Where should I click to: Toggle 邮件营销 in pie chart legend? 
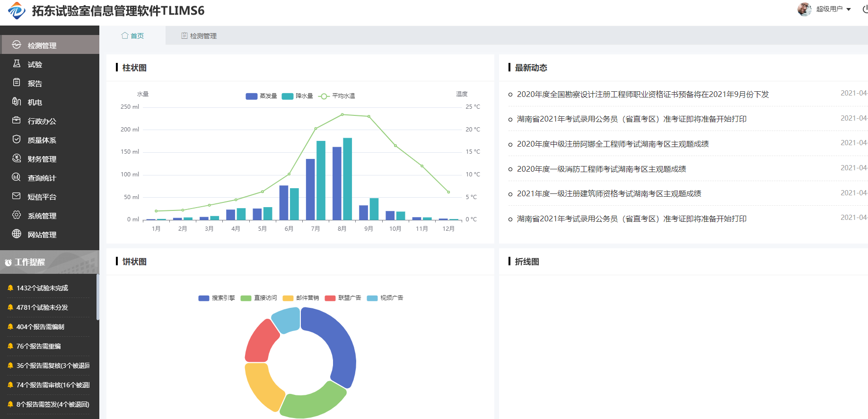tap(301, 298)
